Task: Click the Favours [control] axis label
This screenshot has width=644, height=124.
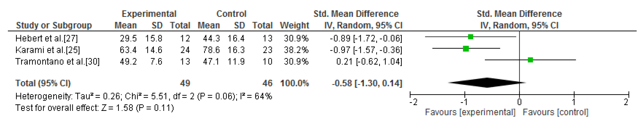Action: tap(555, 112)
